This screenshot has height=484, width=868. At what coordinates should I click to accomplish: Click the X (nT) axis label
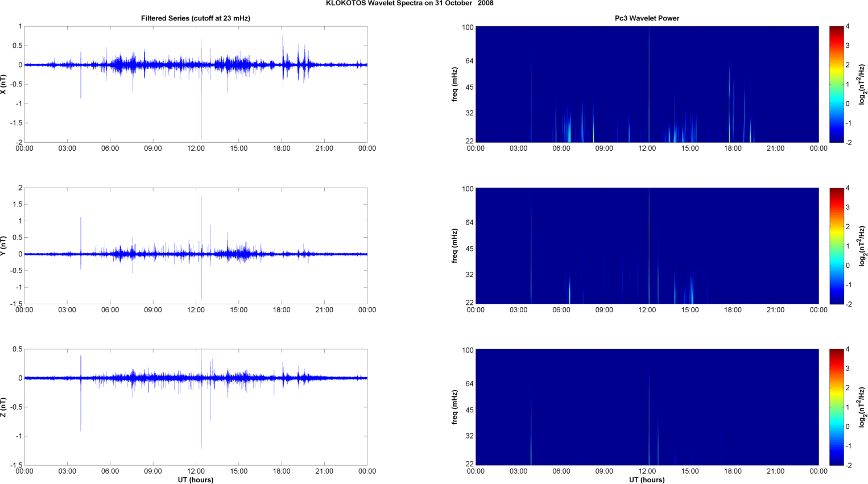tap(4, 84)
